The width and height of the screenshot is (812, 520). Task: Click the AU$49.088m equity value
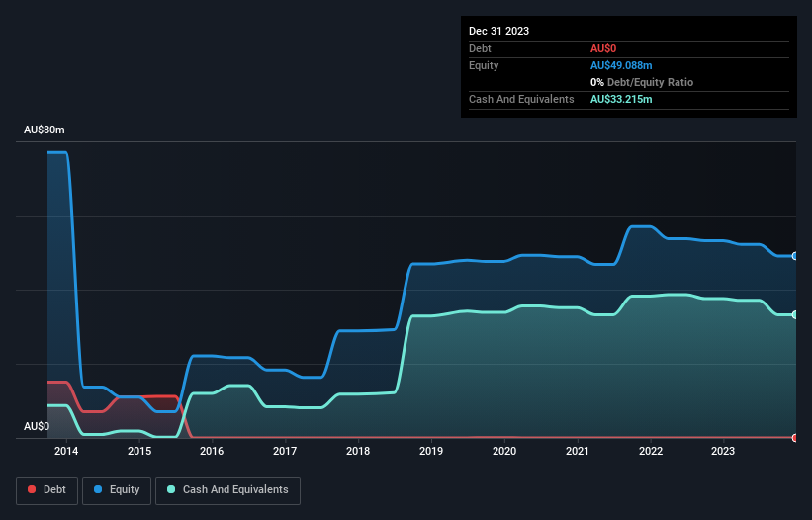(x=621, y=65)
